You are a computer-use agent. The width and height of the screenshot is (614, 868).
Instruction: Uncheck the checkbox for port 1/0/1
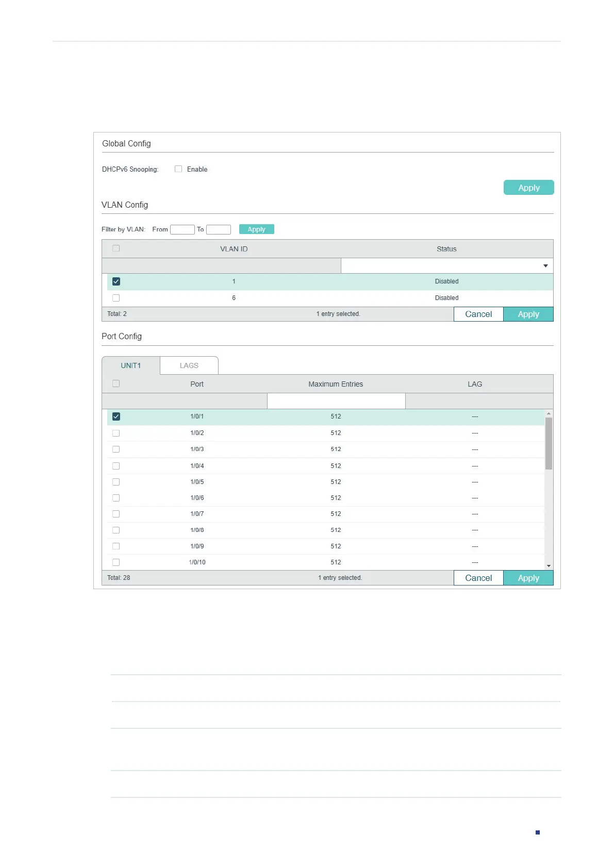[116, 416]
